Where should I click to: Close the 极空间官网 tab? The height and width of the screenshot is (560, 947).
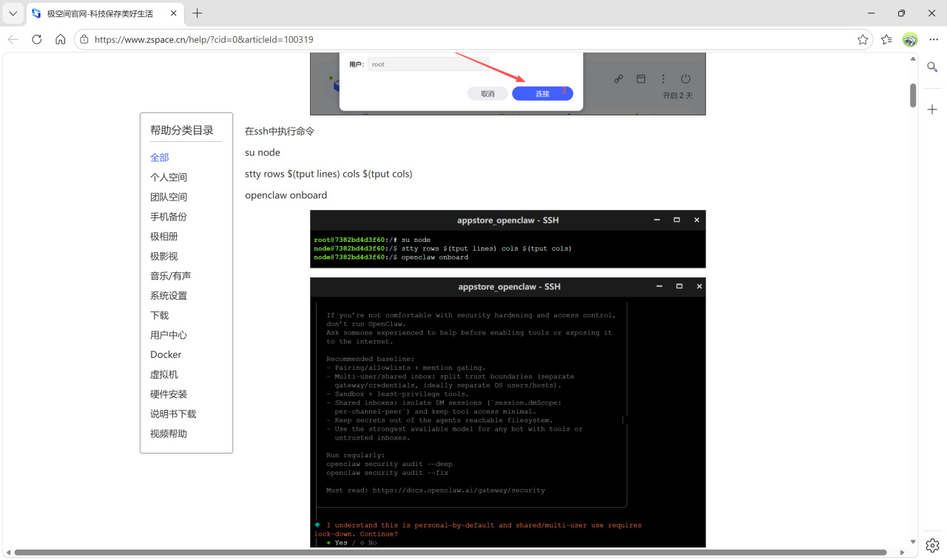tap(173, 13)
